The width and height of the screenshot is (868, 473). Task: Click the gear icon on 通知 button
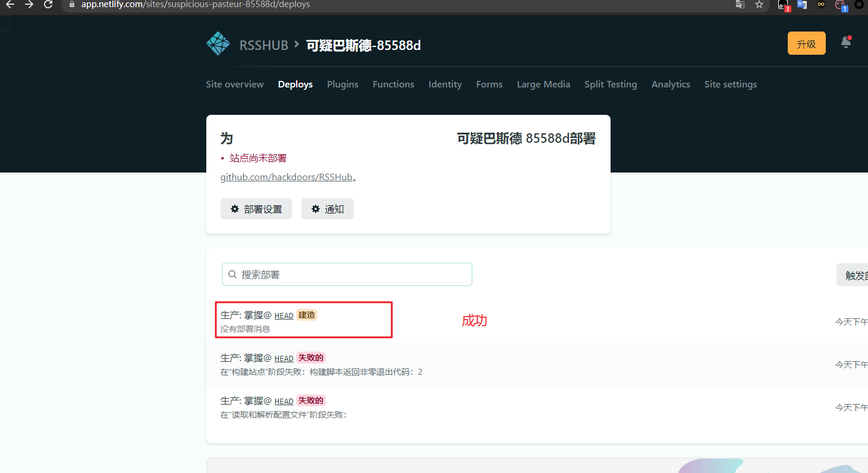click(x=316, y=209)
